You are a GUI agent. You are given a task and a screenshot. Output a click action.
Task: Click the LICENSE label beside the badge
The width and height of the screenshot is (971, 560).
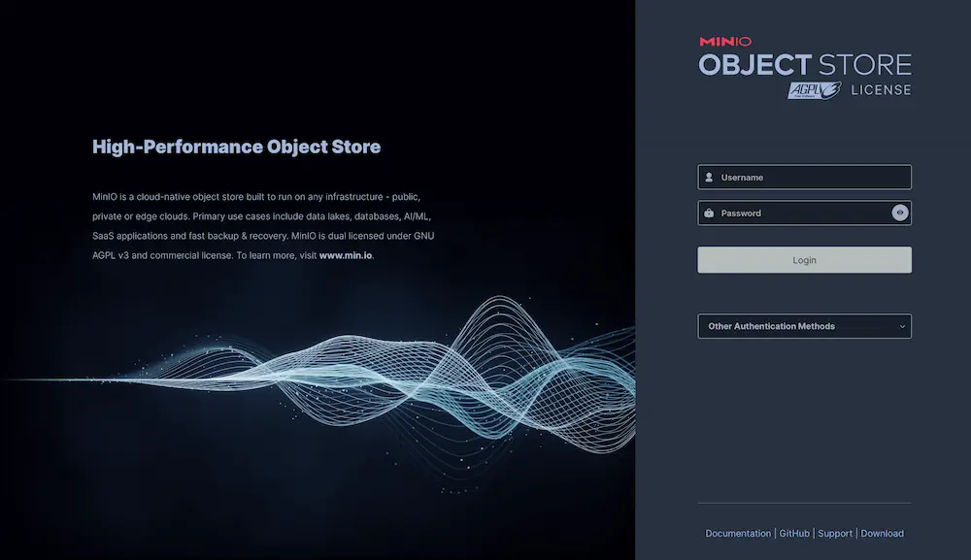tap(881, 90)
